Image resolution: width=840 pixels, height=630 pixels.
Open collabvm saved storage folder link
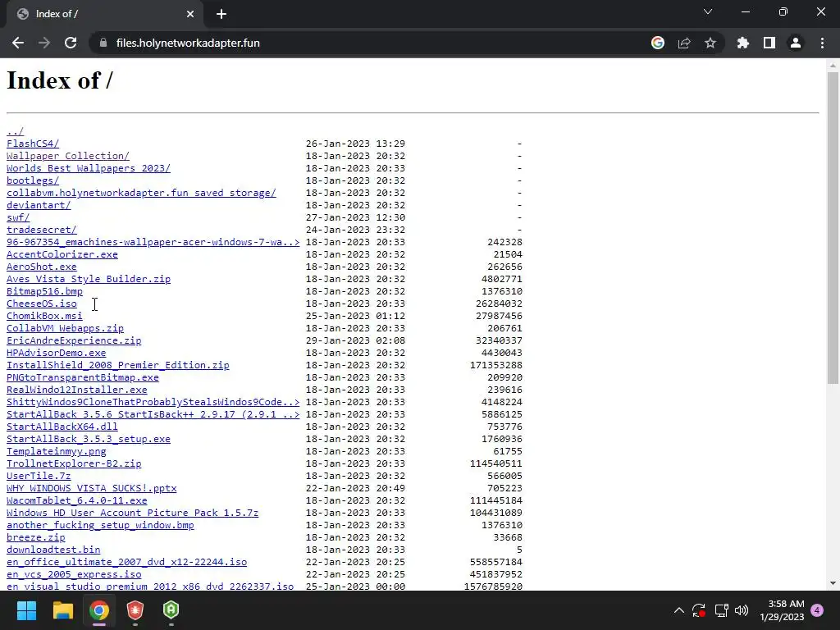click(141, 193)
